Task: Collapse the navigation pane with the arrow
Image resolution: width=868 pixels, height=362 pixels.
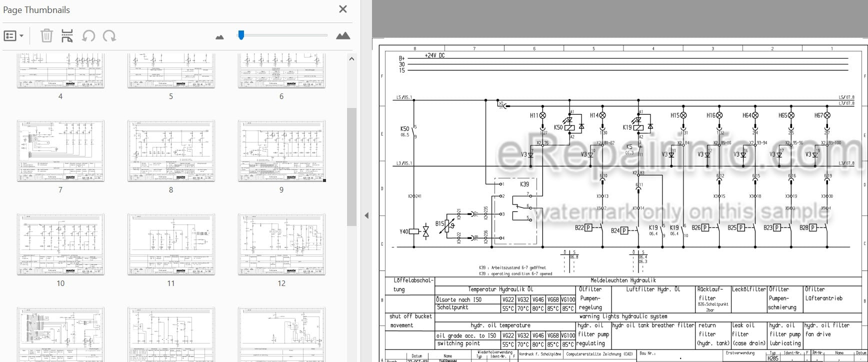Action: point(366,215)
